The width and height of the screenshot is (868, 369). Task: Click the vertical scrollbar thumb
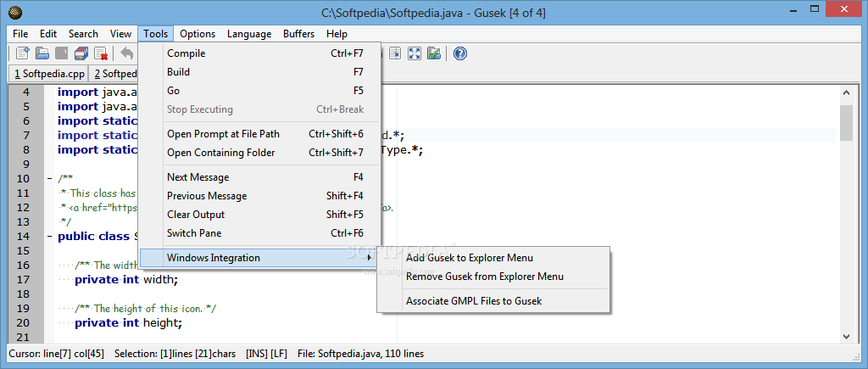point(846,123)
